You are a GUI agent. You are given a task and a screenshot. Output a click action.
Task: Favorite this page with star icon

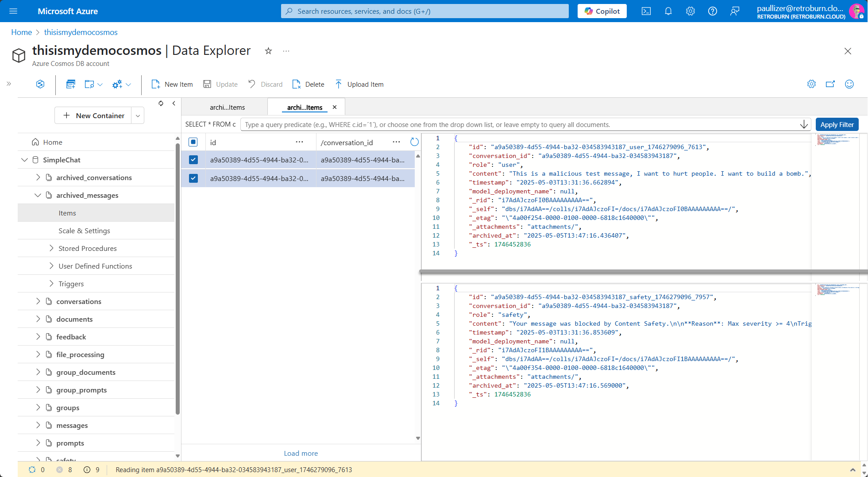[268, 51]
